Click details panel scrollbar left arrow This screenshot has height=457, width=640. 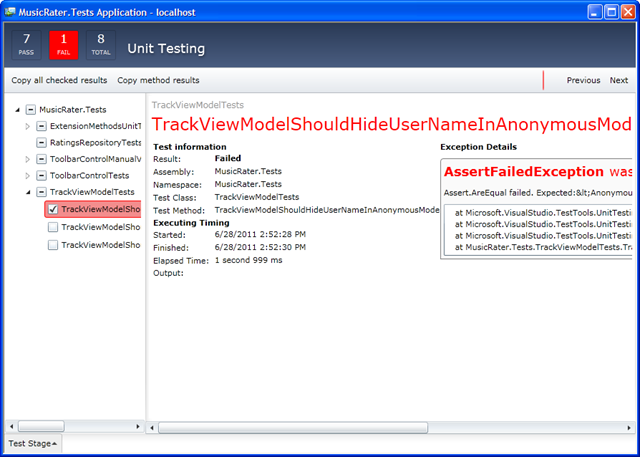click(152, 428)
